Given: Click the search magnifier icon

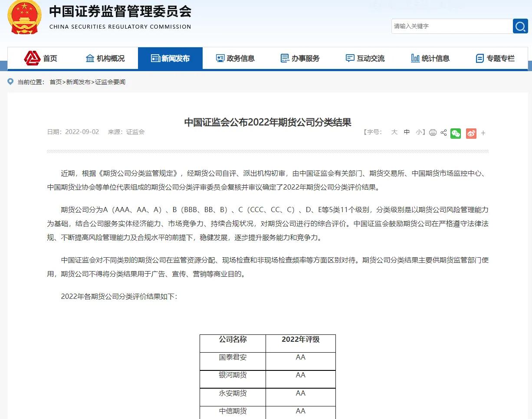Looking at the screenshot, I should click(520, 26).
